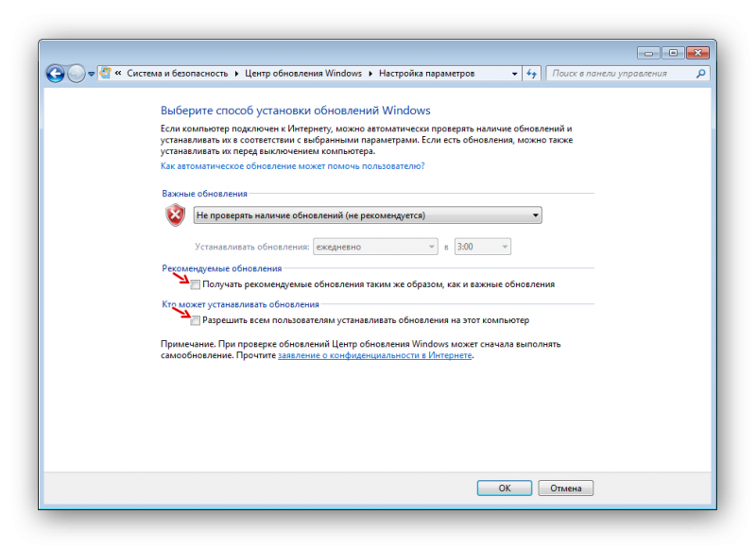Click the red shield warning icon
756x549 pixels.
(176, 215)
